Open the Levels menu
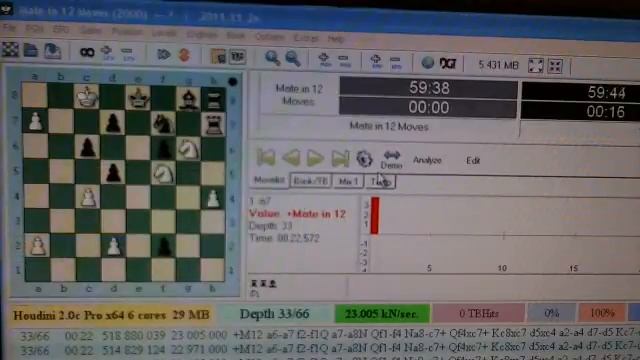 (x=164, y=33)
